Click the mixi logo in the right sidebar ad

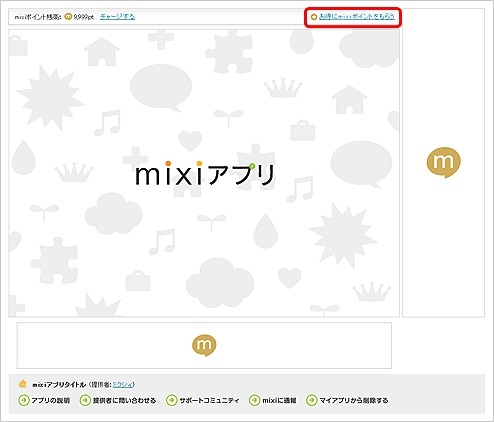[x=444, y=162]
